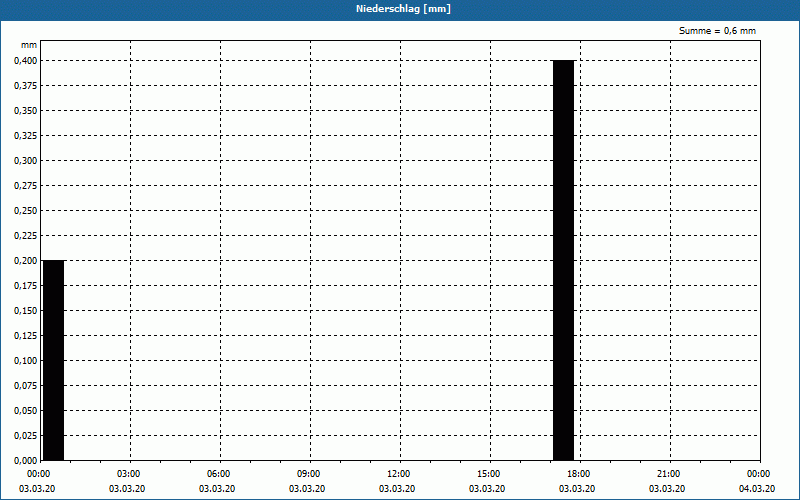Click the y-axis value 0,125
Viewport: 800px width, 500px height.
point(26,336)
